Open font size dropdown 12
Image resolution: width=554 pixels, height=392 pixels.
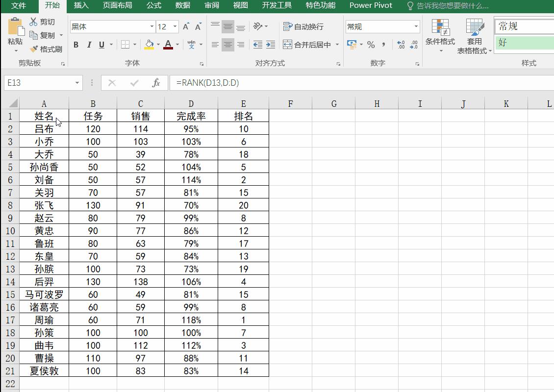coord(175,27)
